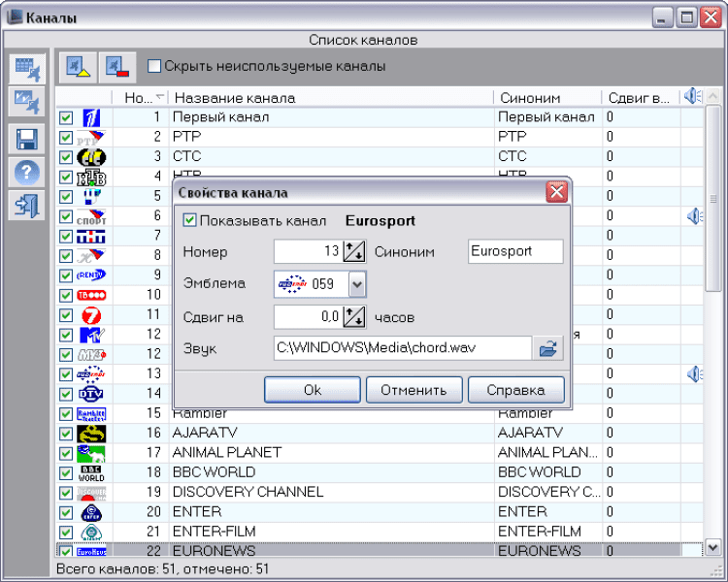The height and width of the screenshot is (582, 728).
Task: Click Синоним column header
Action: click(547, 98)
